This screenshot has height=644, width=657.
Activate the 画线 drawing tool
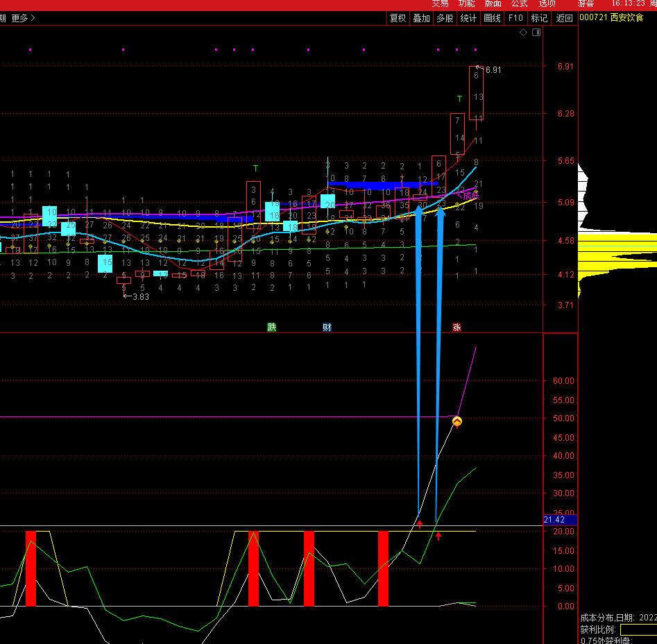tap(492, 18)
